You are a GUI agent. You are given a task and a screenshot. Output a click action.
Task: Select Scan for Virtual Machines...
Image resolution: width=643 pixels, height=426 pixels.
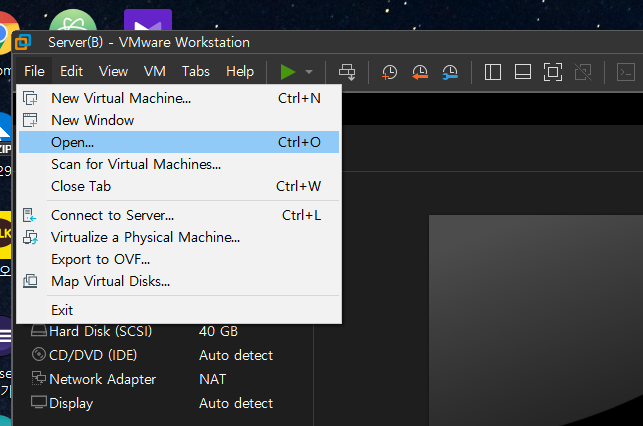[179, 164]
